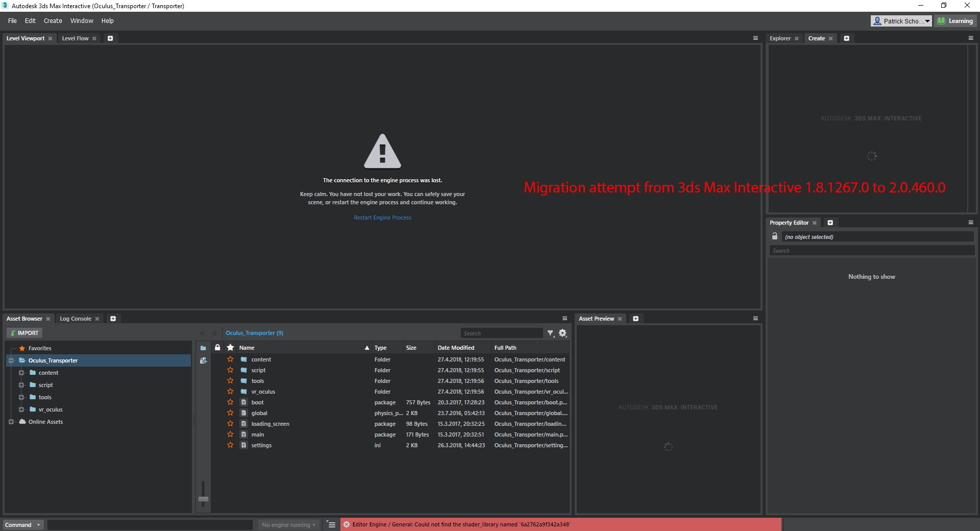The height and width of the screenshot is (531, 980).
Task: Add a new tab beside Create
Action: click(847, 38)
